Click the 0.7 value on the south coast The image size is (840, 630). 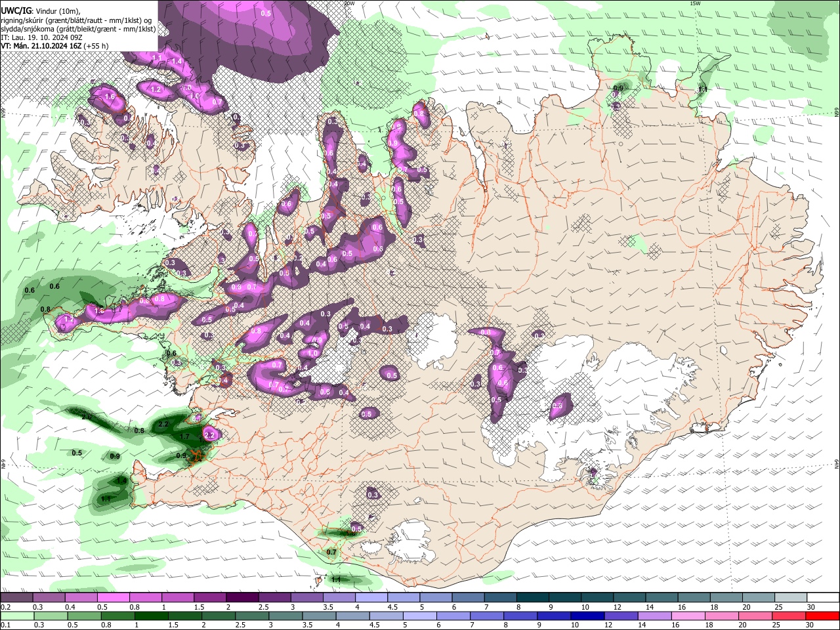point(331,553)
